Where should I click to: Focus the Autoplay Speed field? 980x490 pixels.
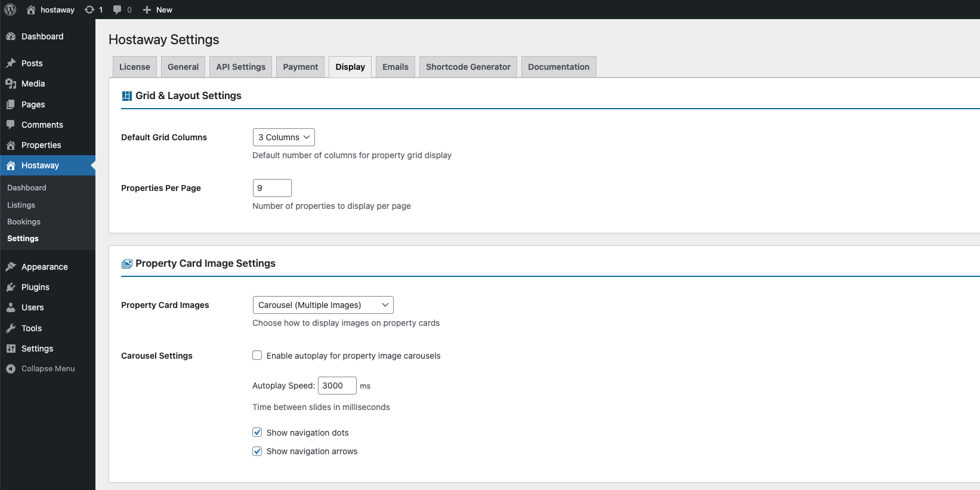(337, 386)
